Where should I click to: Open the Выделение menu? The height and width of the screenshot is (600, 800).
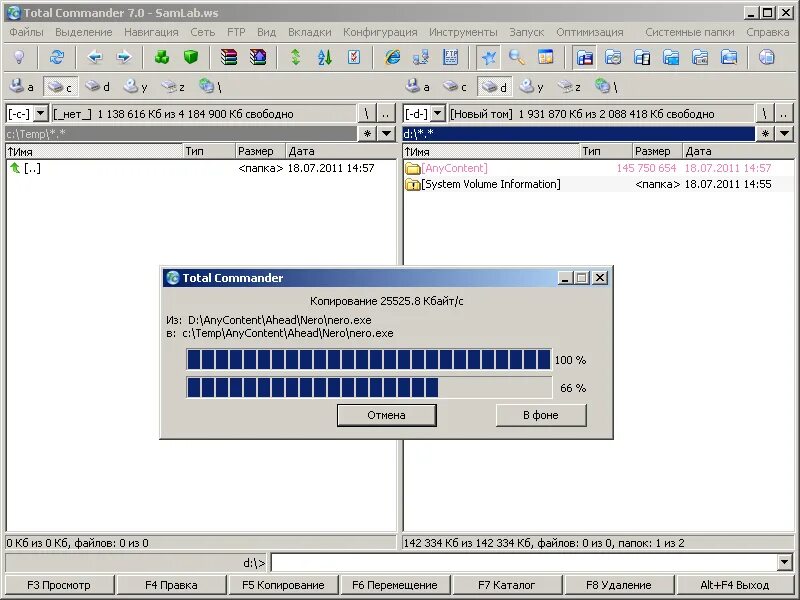click(x=84, y=32)
